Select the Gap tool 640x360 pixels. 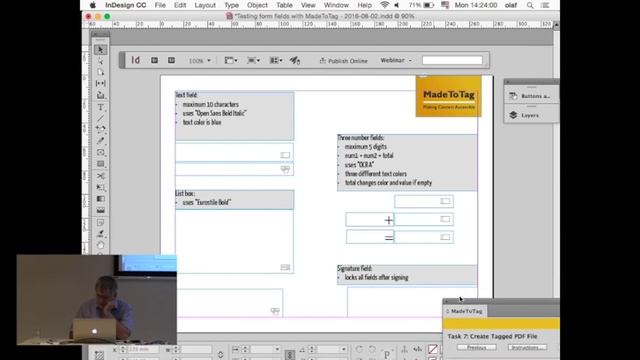pyautogui.click(x=100, y=83)
